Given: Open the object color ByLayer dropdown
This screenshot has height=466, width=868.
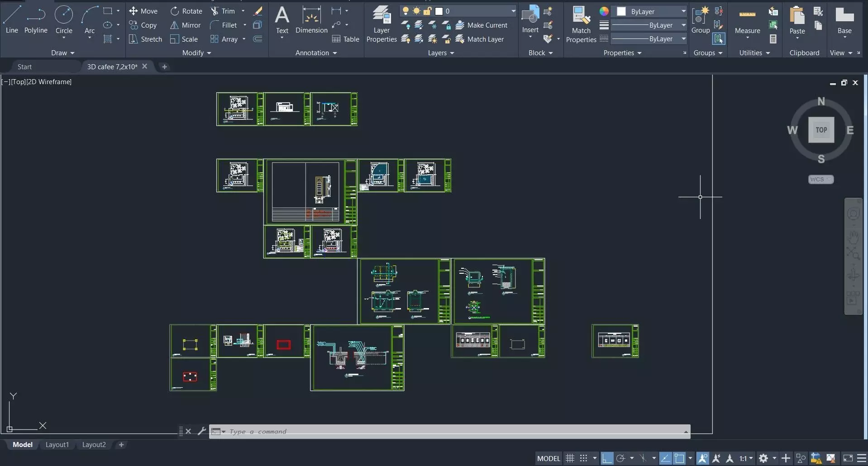Looking at the screenshot, I should [x=683, y=11].
